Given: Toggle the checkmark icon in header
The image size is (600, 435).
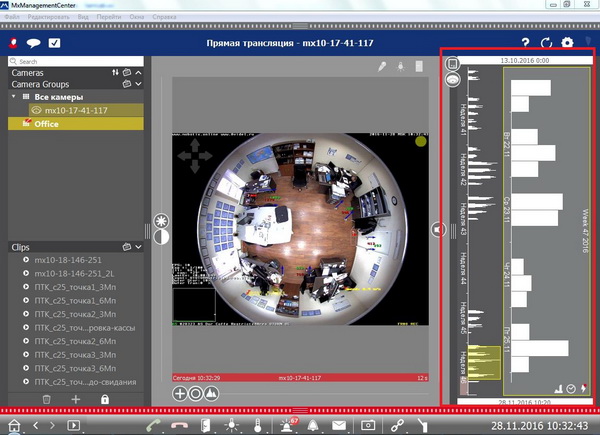Looking at the screenshot, I should (x=54, y=43).
